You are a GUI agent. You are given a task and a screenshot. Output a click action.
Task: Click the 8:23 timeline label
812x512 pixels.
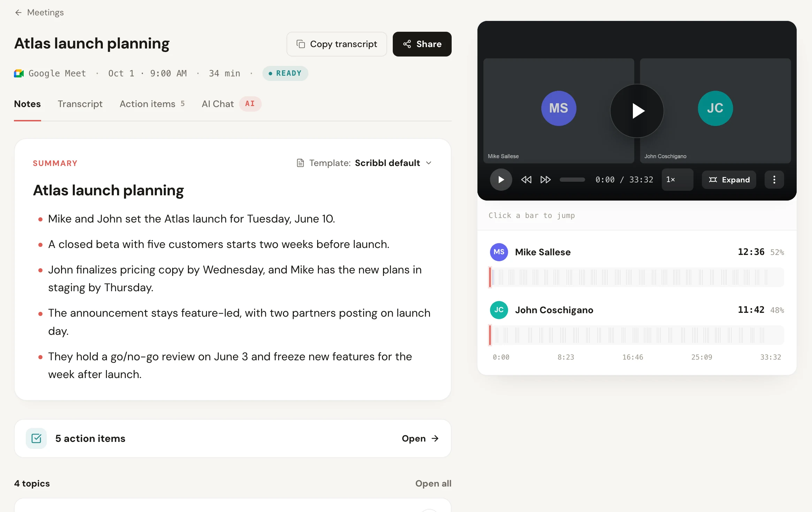tap(566, 357)
